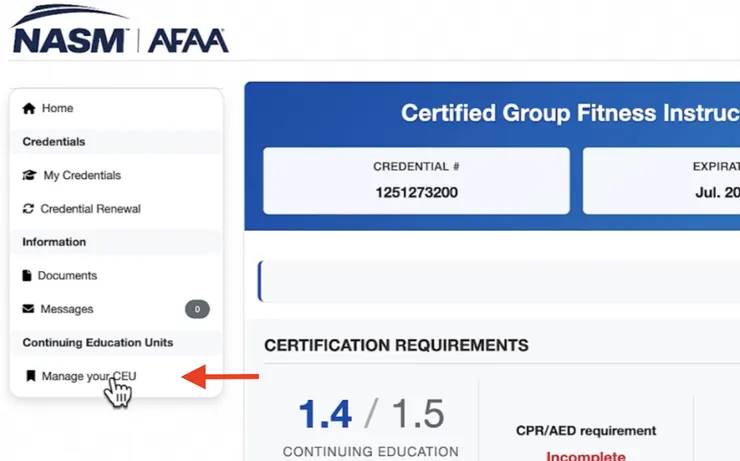Open Messages in the sidebar
Image resolution: width=740 pixels, height=461 pixels.
pyautogui.click(x=67, y=309)
